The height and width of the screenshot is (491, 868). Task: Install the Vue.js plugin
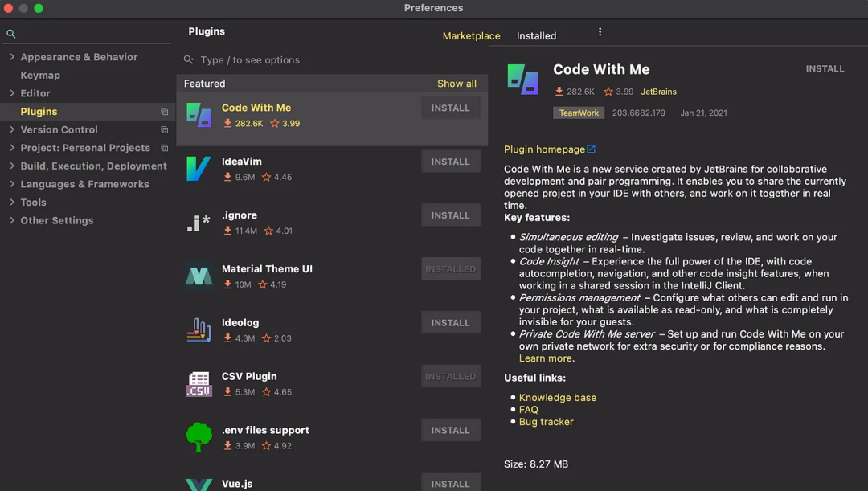[x=451, y=482]
